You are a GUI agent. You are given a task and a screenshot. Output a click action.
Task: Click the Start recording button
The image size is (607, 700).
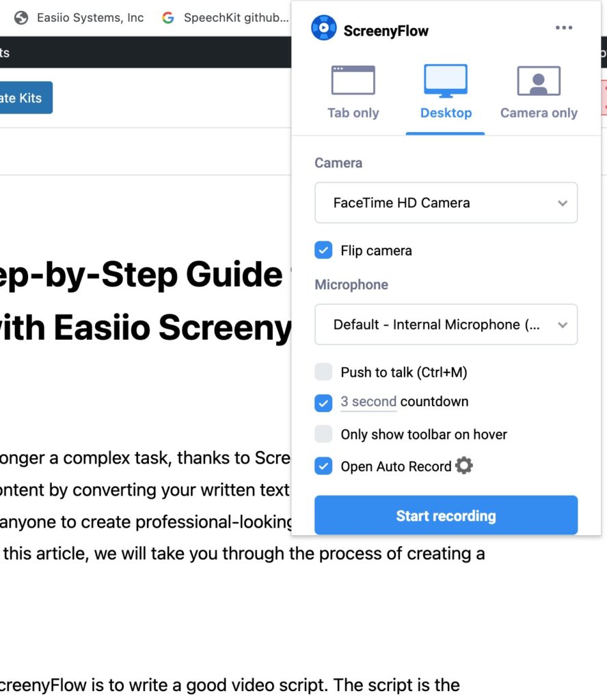tap(446, 515)
